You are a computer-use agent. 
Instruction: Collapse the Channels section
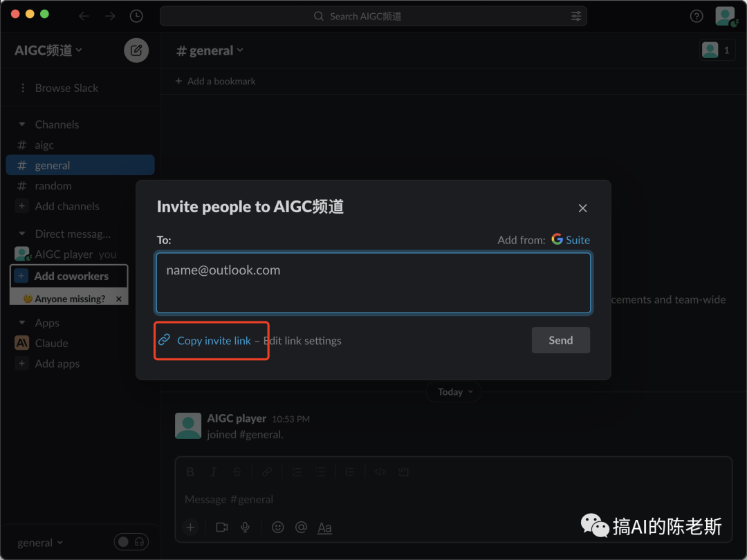[22, 124]
